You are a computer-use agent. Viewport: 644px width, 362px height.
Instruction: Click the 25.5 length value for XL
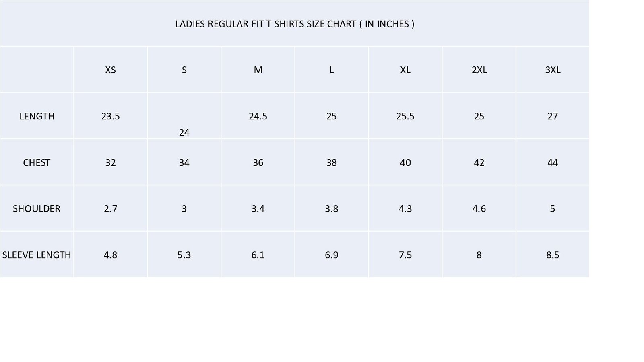coord(405,116)
